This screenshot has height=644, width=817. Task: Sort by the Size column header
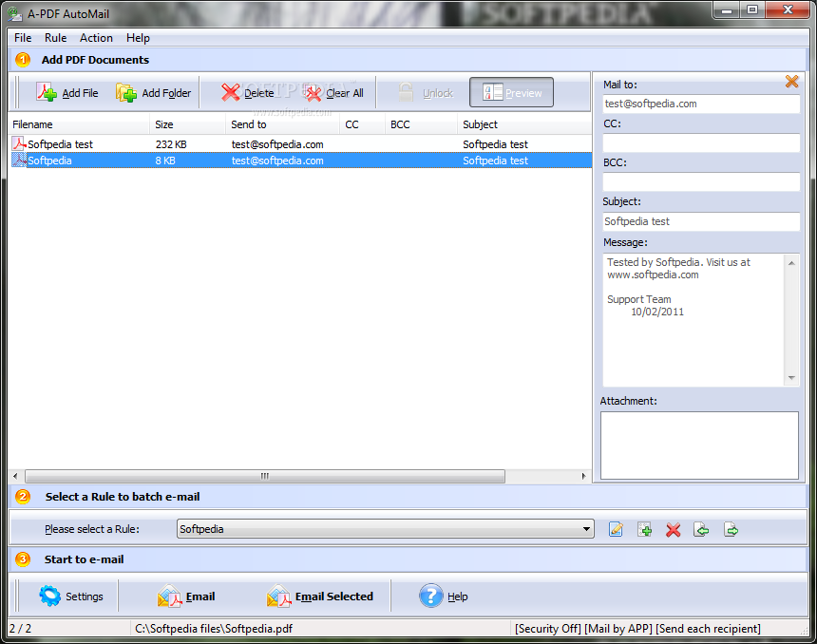click(x=187, y=124)
